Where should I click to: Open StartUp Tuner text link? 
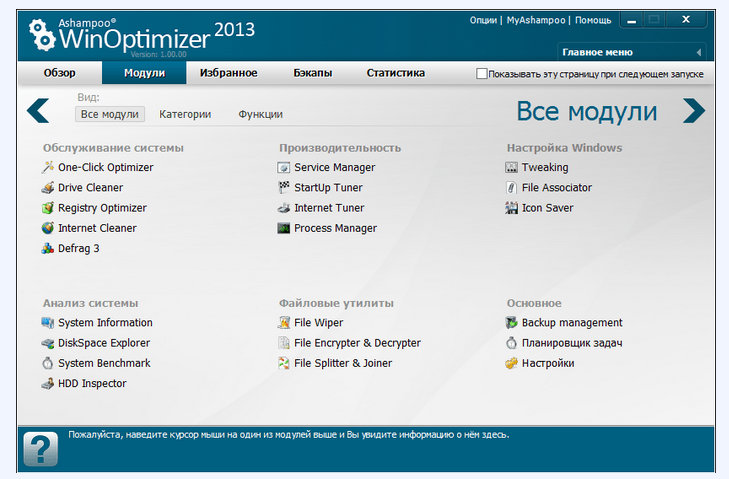[328, 188]
